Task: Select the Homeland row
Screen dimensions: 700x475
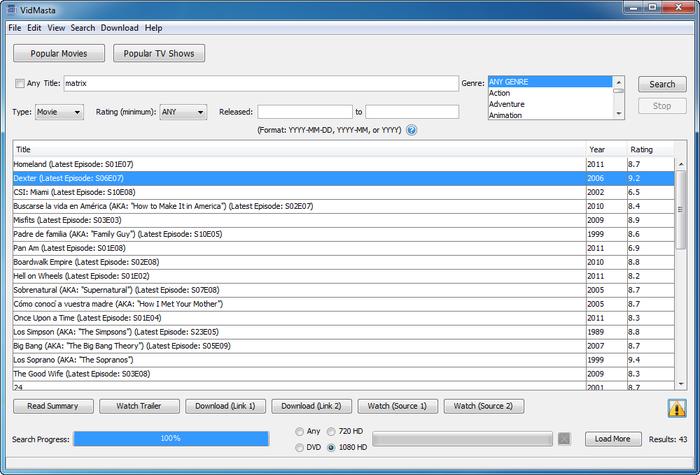Action: [x=344, y=164]
